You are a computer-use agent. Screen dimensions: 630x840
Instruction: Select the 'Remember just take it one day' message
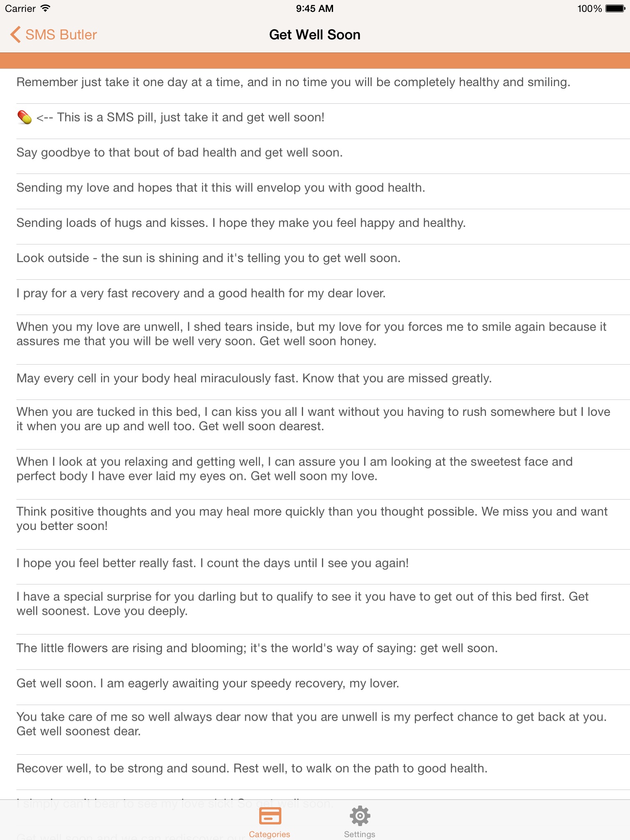click(293, 82)
